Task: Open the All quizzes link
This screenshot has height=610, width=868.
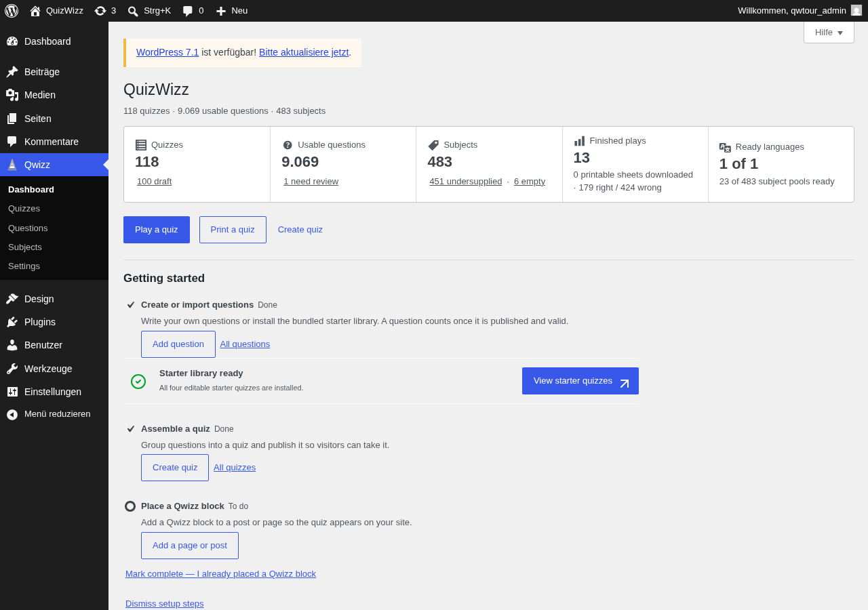Action: pyautogui.click(x=235, y=468)
